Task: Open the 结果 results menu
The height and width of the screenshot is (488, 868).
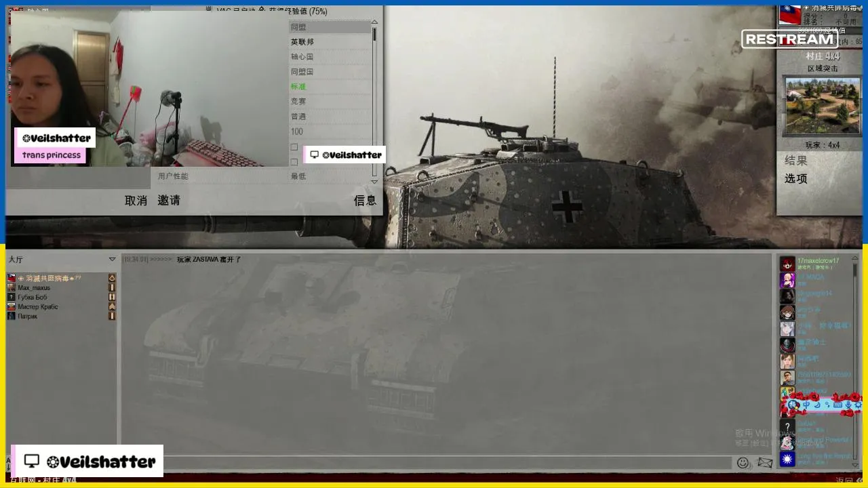Action: pos(796,161)
